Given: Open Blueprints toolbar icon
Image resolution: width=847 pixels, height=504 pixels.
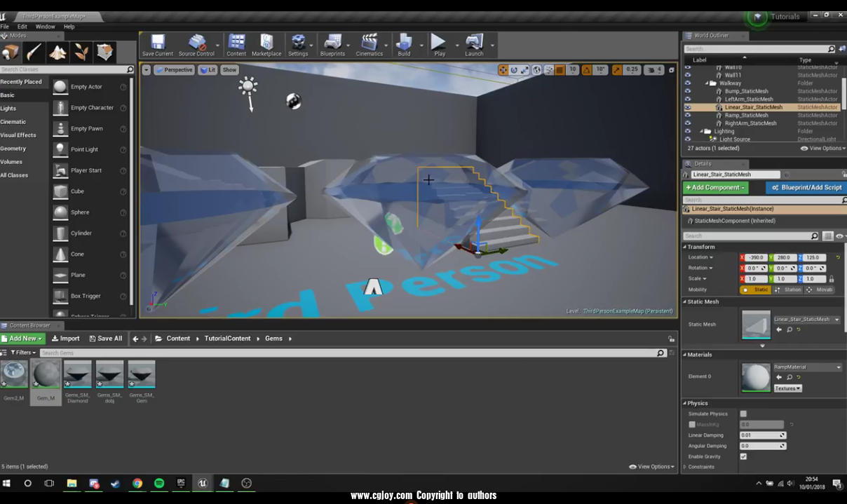Looking at the screenshot, I should pos(332,43).
